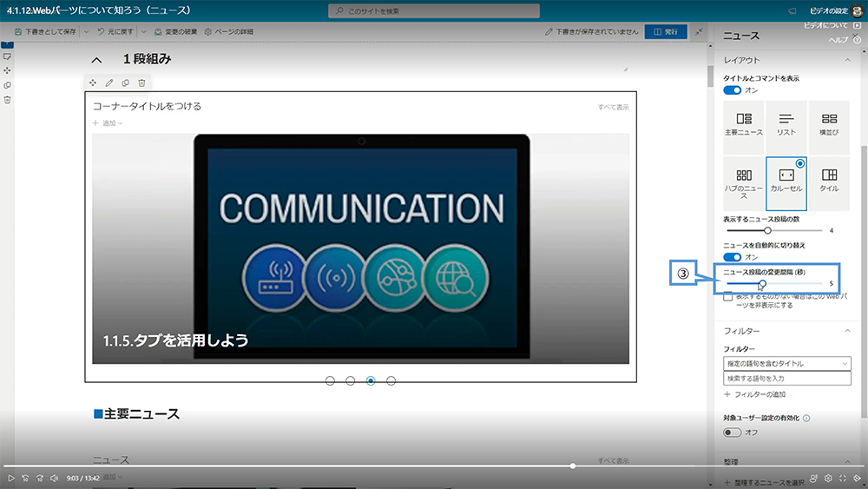Select the third carousel dot
Screen dimensions: 868x489
pyautogui.click(x=371, y=381)
